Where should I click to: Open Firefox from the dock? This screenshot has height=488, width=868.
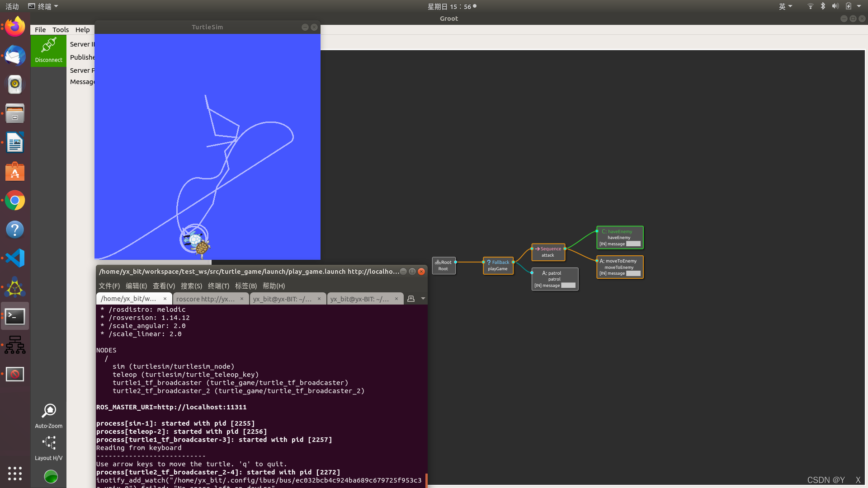tap(15, 27)
